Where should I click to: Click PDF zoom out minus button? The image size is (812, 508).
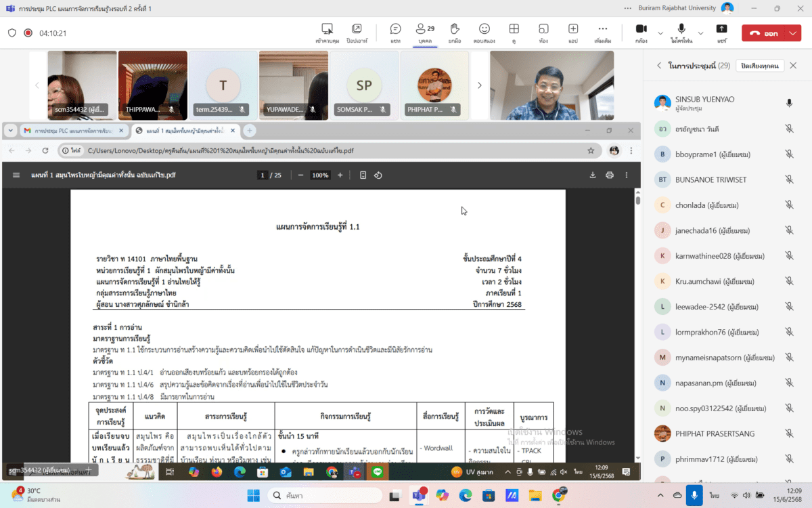tap(300, 175)
